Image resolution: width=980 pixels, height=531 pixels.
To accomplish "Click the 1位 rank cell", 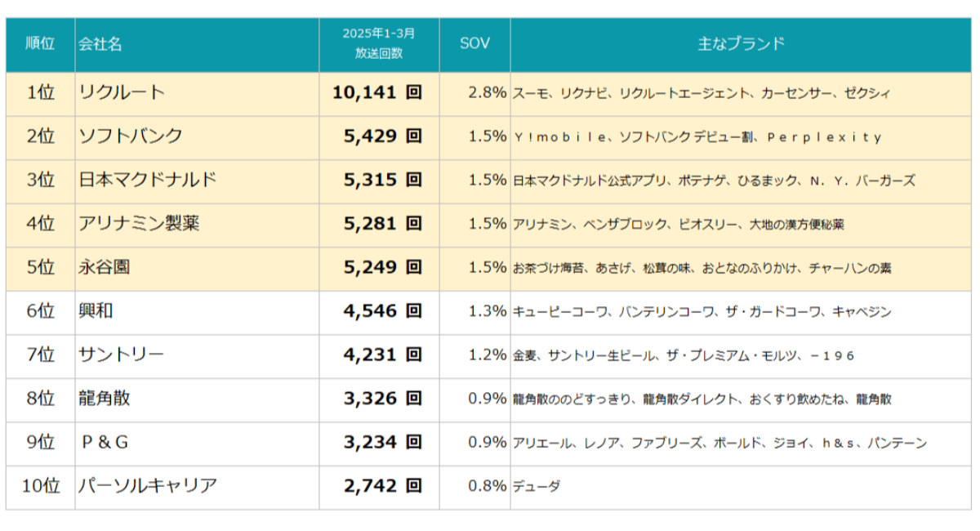I will tap(40, 93).
